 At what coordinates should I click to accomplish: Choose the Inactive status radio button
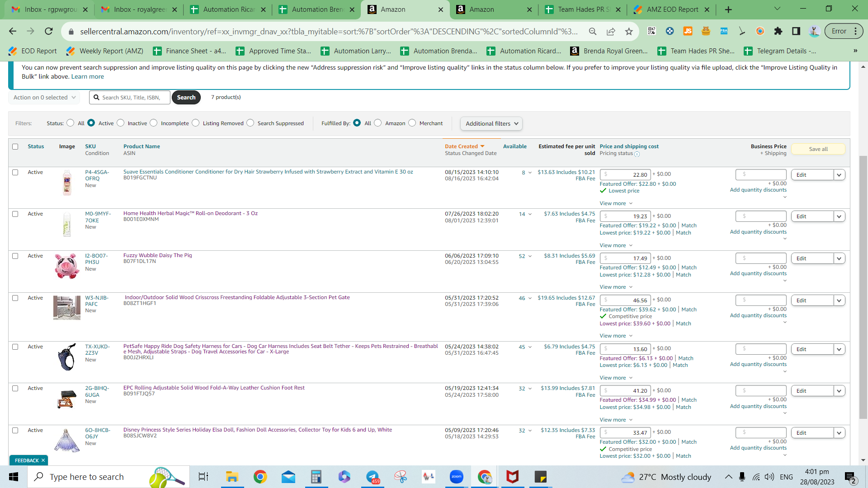(x=121, y=123)
